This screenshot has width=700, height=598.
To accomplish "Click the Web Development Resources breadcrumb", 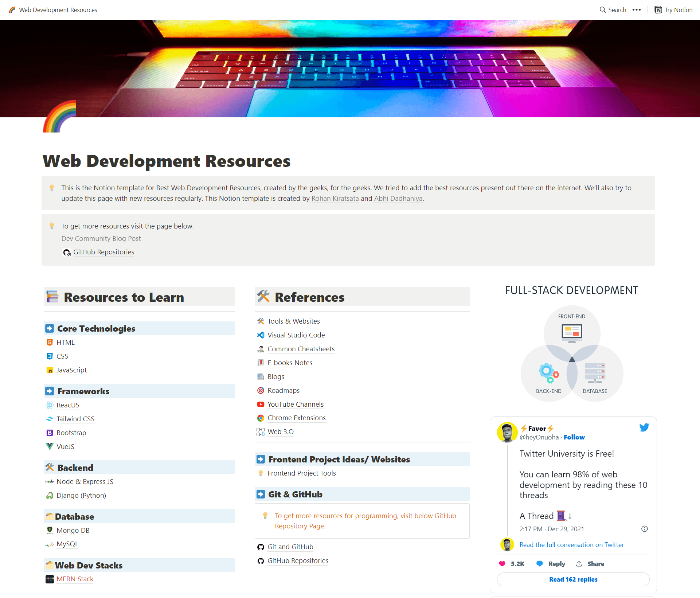I will [58, 10].
